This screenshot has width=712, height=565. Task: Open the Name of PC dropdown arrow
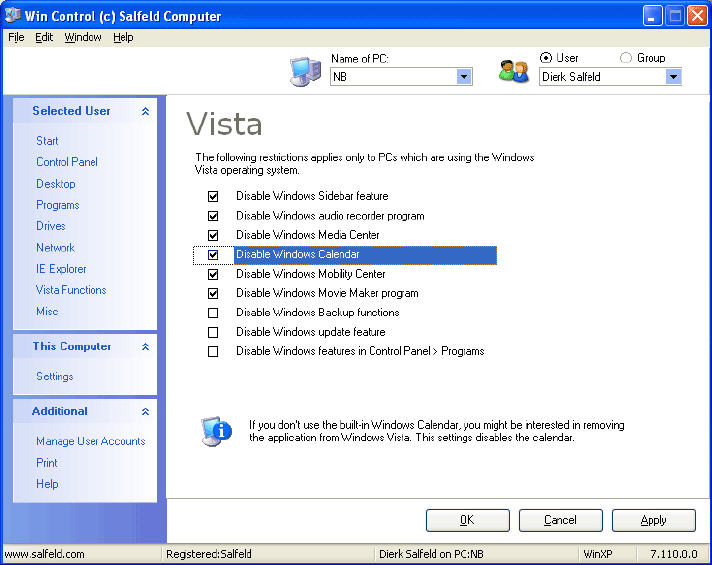(x=464, y=77)
